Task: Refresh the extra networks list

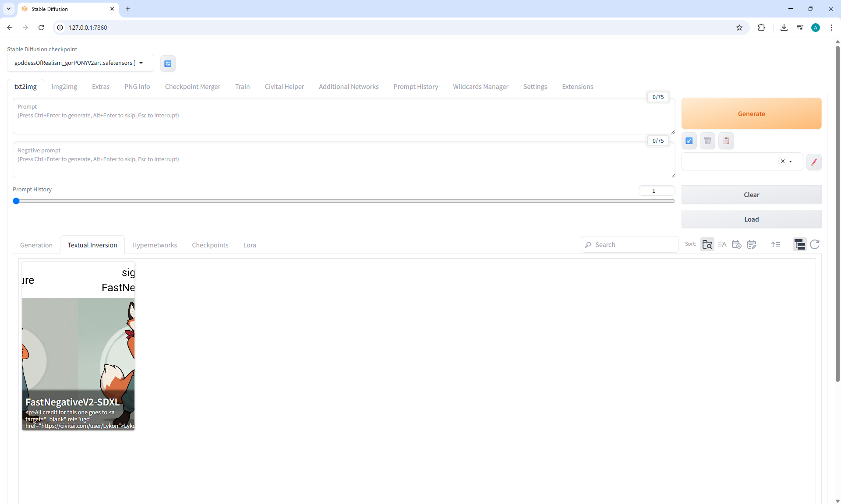Action: coord(815,244)
